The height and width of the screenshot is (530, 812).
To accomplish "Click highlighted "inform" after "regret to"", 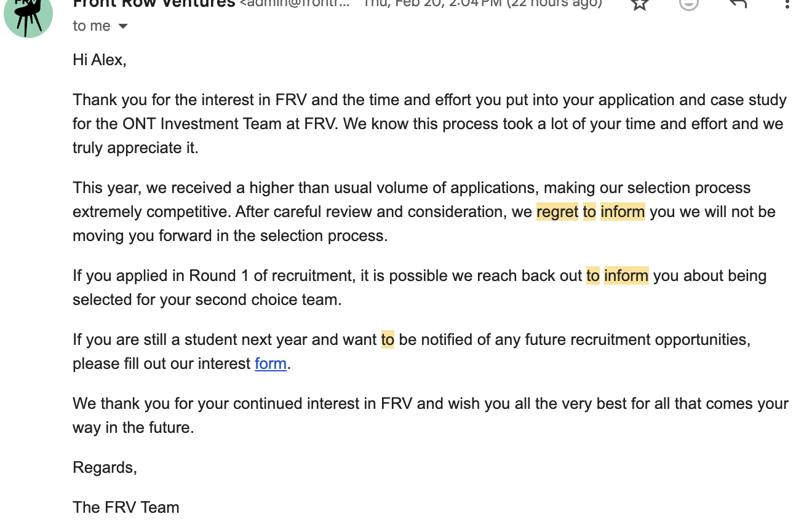I will [623, 212].
